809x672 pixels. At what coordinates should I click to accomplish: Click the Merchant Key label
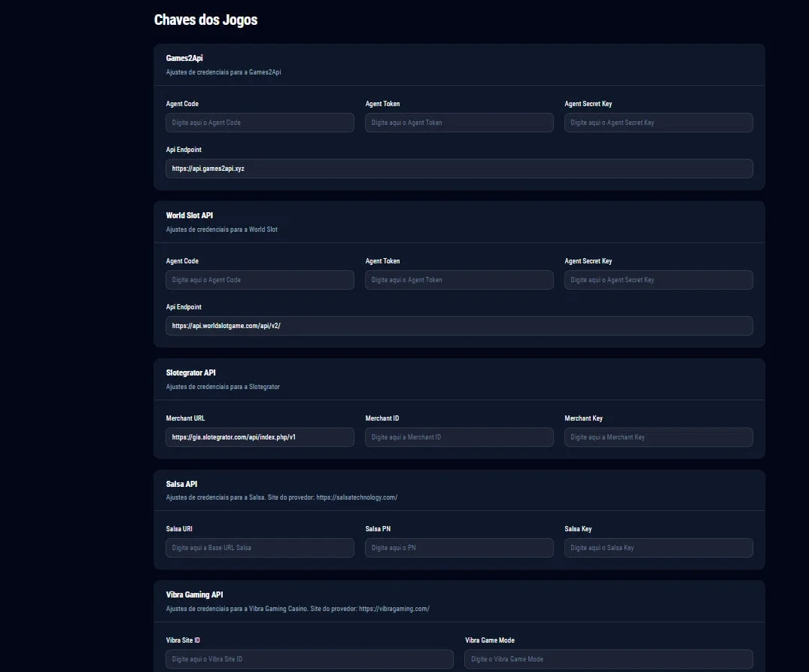tap(583, 418)
